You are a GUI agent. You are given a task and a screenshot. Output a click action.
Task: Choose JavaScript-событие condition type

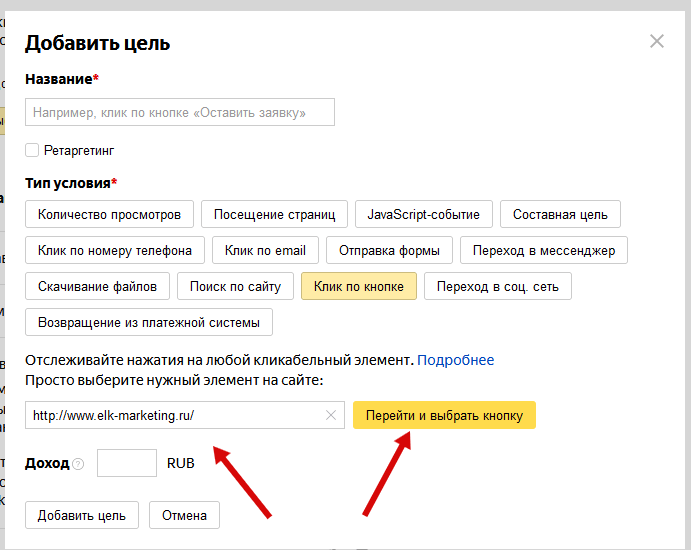[x=423, y=214]
